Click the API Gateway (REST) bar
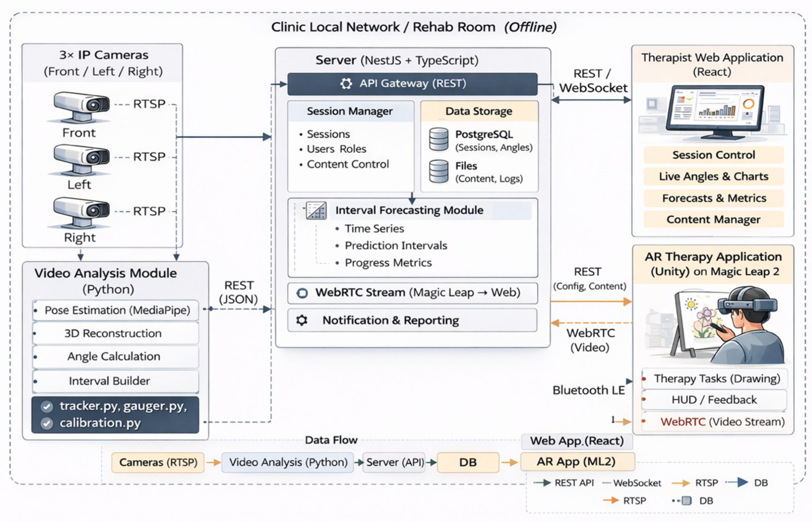Image resolution: width=812 pixels, height=522 pixels. [412, 84]
